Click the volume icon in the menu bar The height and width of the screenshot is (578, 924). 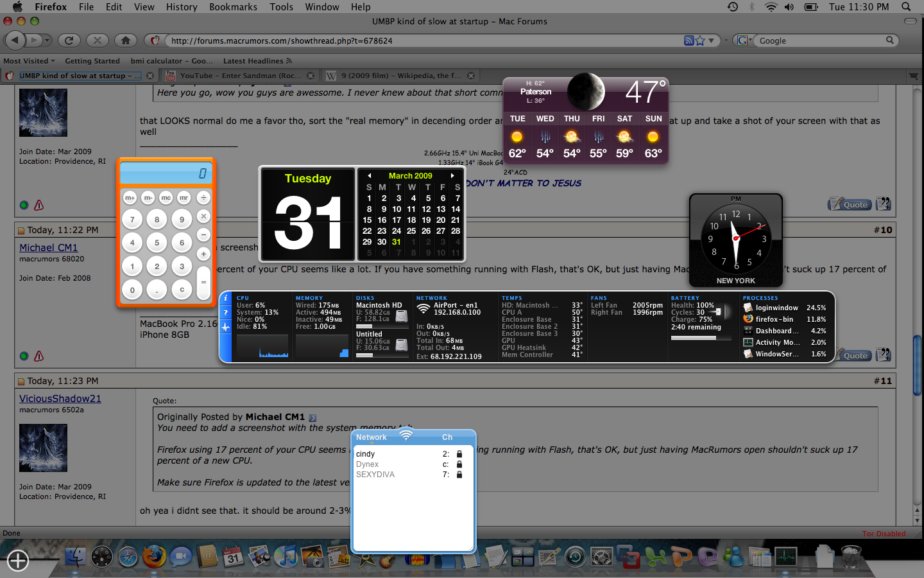coord(789,6)
